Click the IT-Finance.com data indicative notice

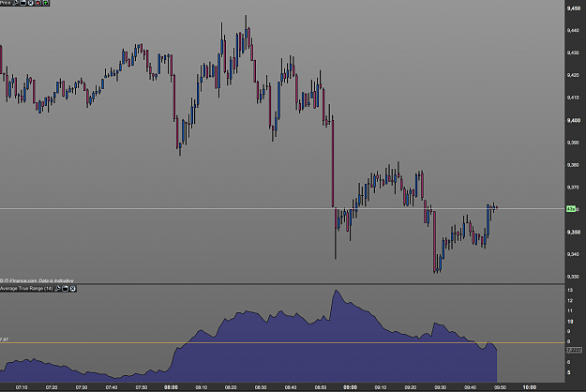37,280
